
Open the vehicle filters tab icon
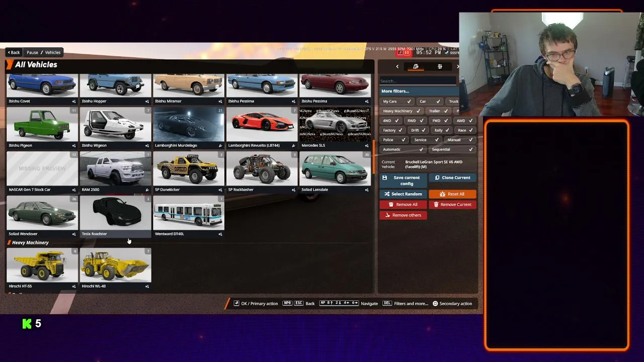coord(416,66)
